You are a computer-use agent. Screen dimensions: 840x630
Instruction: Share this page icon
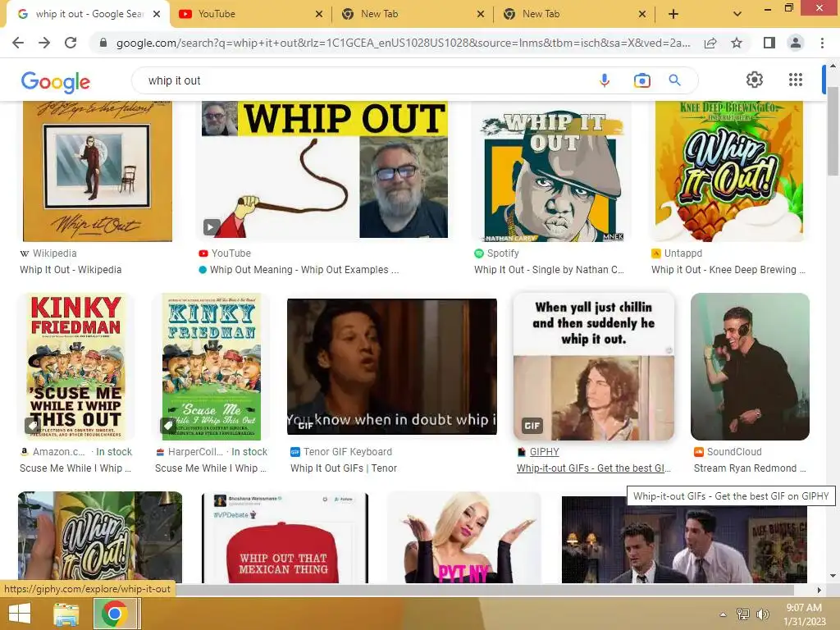click(x=710, y=43)
